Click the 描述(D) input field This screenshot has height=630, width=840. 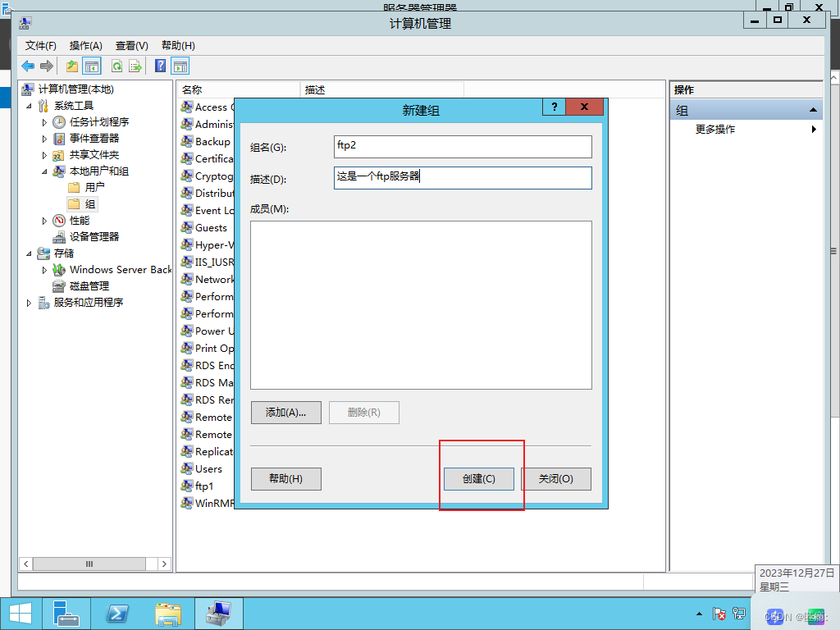pos(463,177)
